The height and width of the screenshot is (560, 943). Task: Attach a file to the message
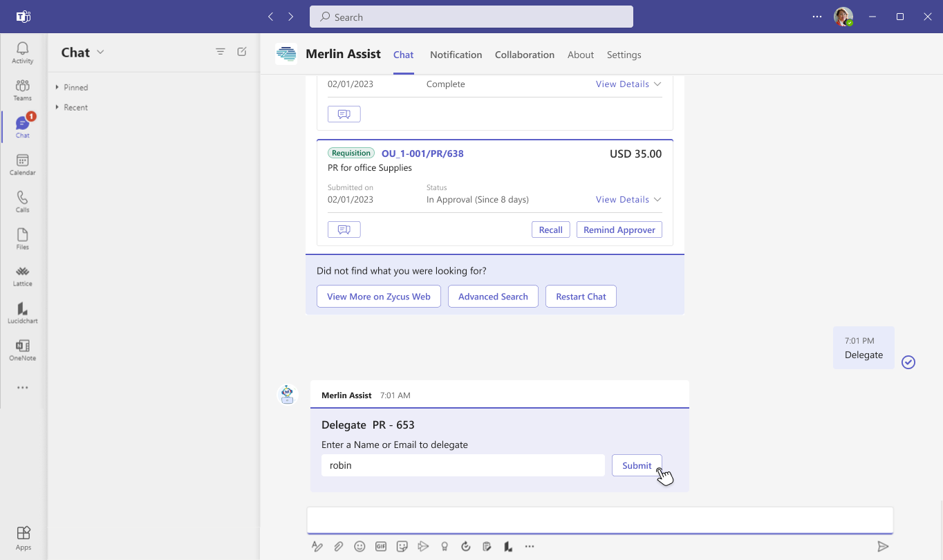[338, 546]
